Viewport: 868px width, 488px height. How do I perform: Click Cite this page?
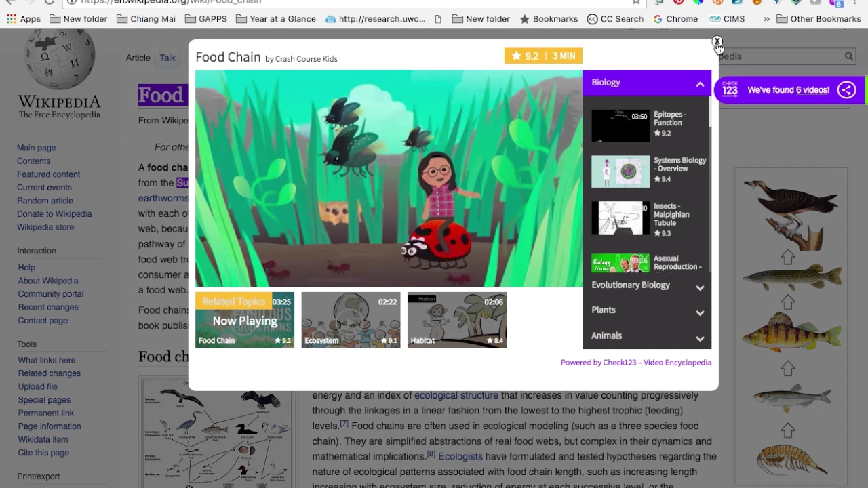(43, 453)
